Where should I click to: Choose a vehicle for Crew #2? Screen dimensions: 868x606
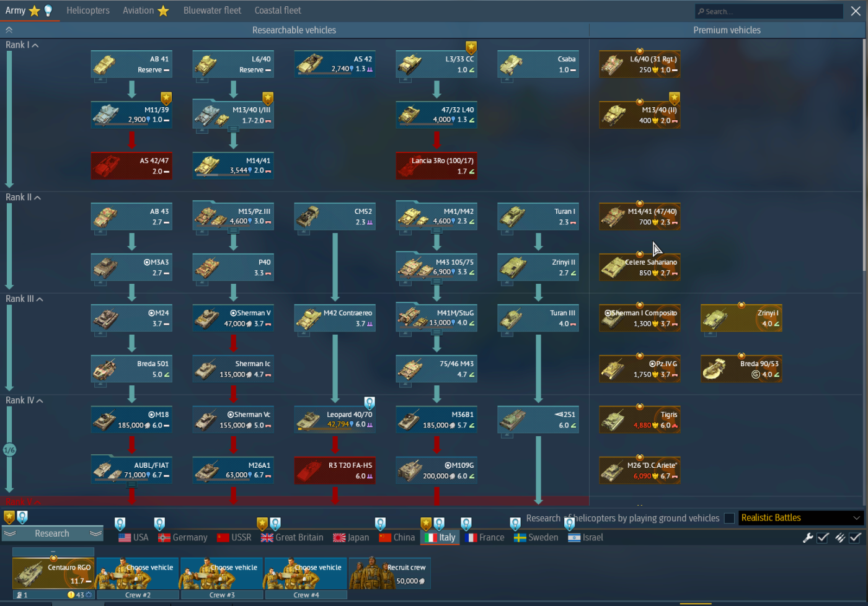coord(138,573)
